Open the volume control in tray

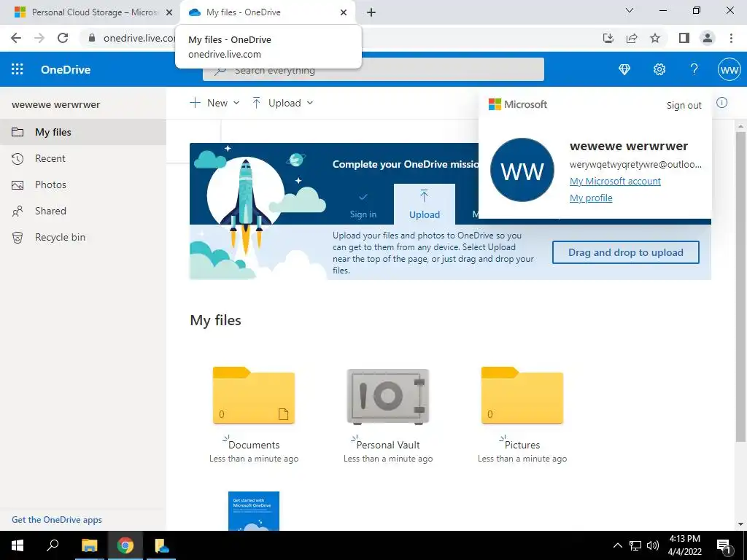click(653, 545)
